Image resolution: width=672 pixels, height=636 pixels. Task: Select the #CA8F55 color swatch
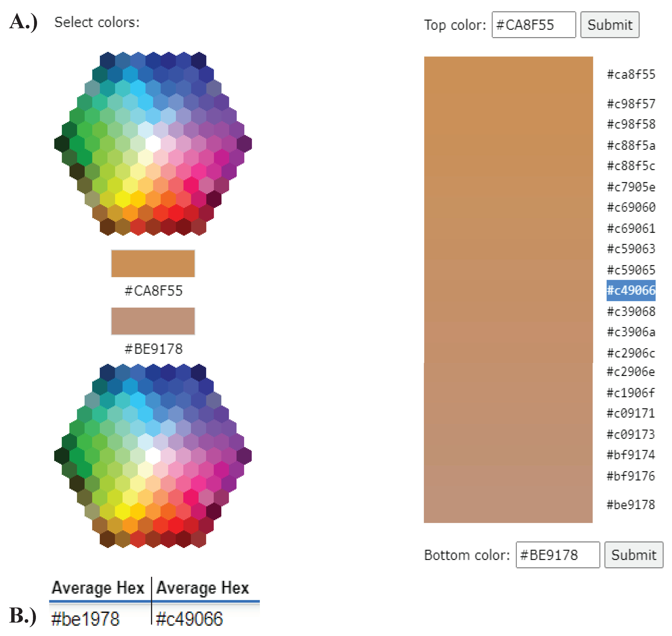(153, 263)
